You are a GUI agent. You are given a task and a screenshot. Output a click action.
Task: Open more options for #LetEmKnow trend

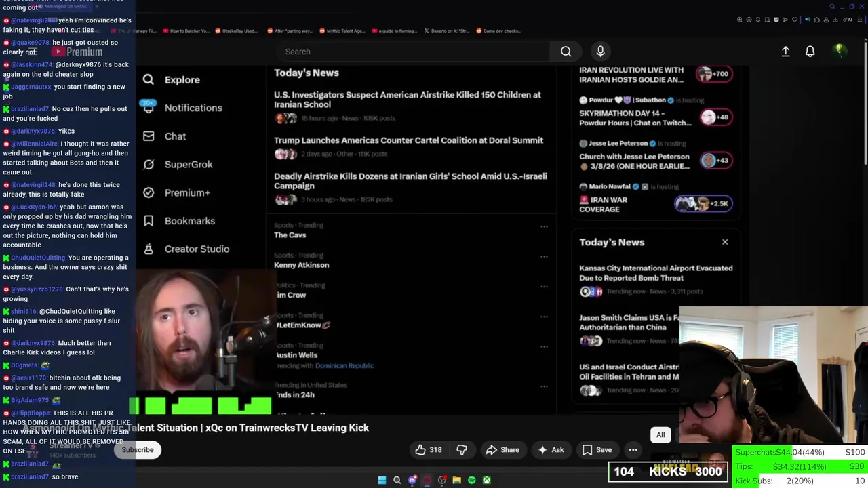pos(544,317)
